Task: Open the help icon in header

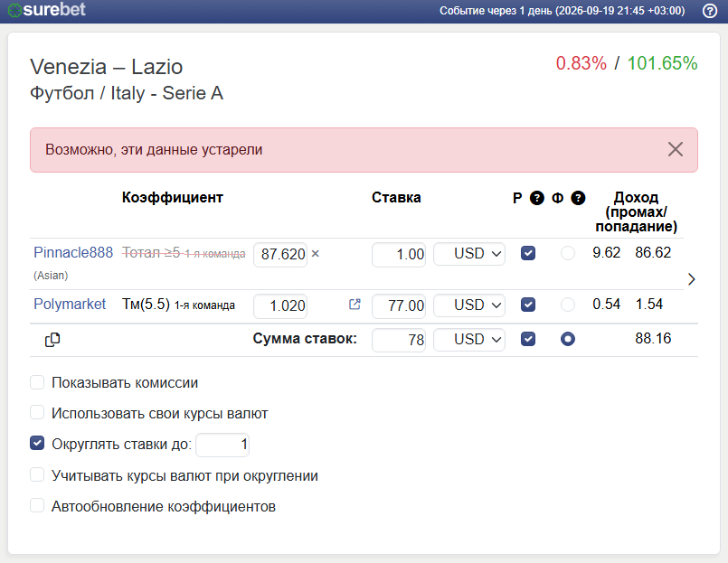Action: pos(709,11)
